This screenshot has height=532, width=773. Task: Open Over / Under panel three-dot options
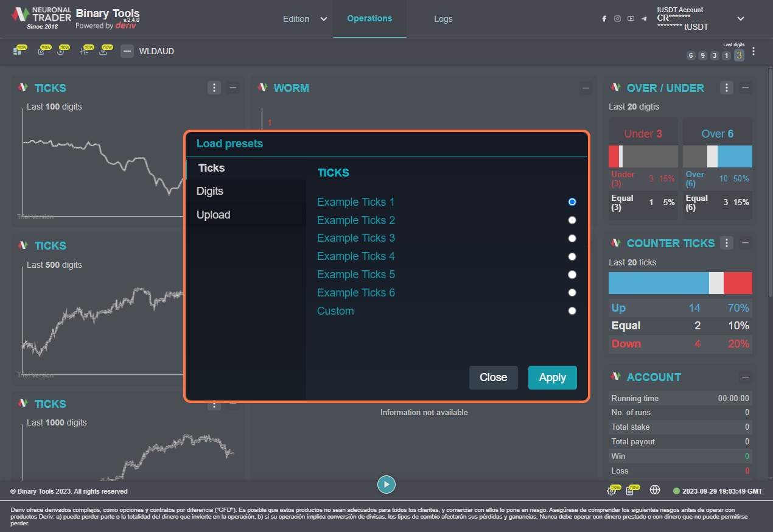click(727, 88)
